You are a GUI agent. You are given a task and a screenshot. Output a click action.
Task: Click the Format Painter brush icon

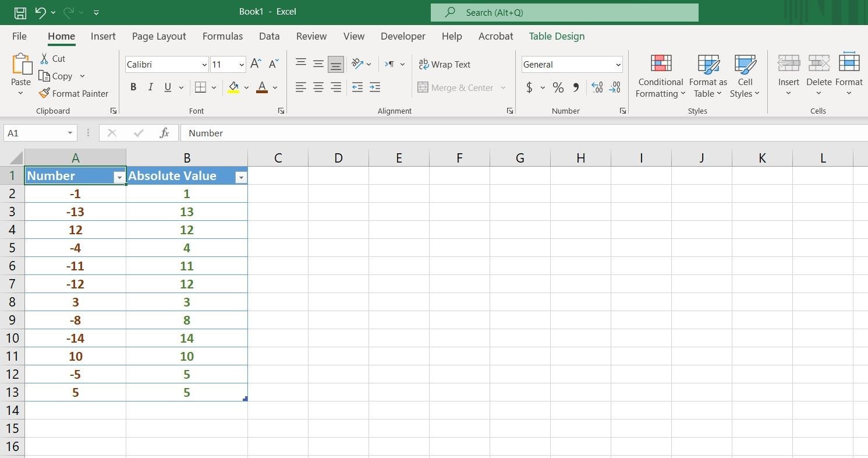pyautogui.click(x=44, y=93)
